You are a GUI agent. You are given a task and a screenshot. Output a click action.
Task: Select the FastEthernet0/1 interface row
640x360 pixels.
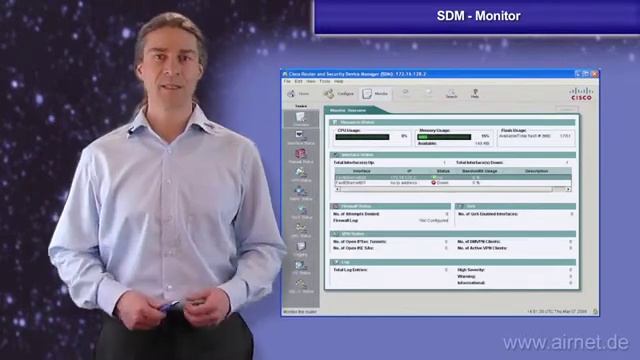click(x=453, y=183)
